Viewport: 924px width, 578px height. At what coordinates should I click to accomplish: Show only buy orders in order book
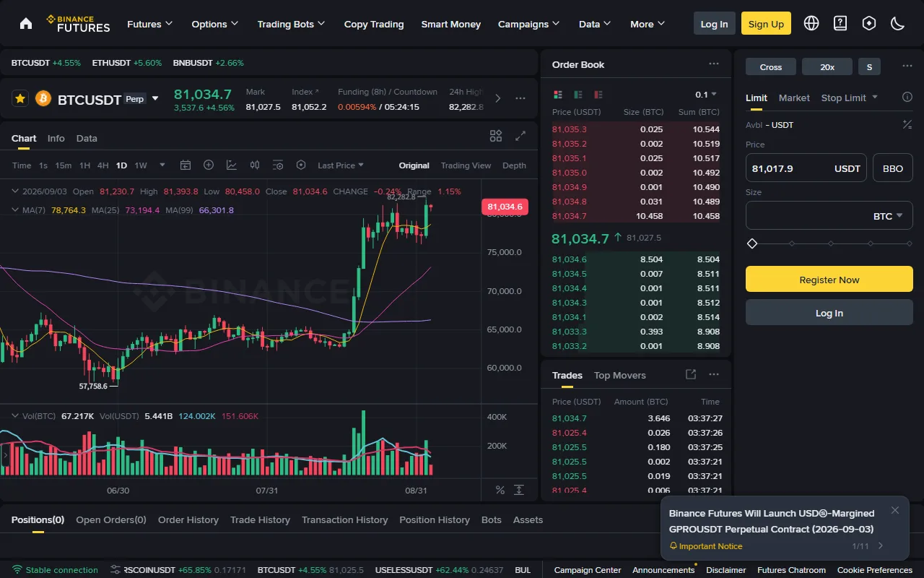578,95
